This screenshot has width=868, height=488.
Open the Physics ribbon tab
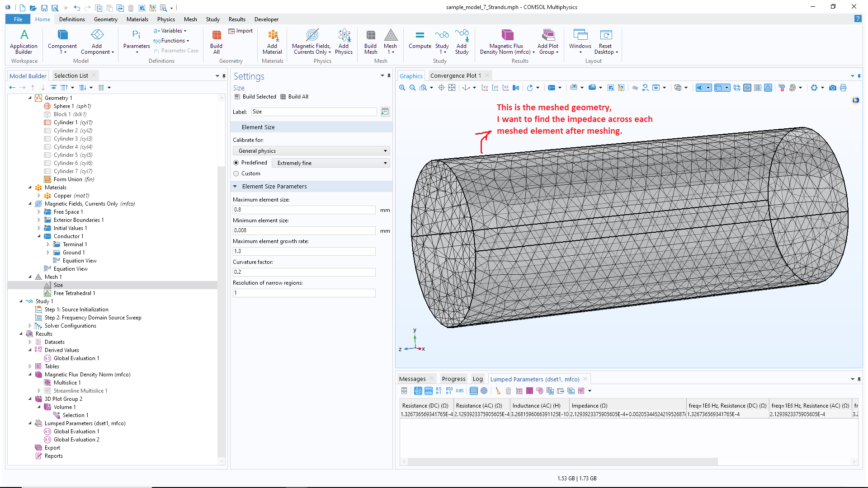point(166,19)
